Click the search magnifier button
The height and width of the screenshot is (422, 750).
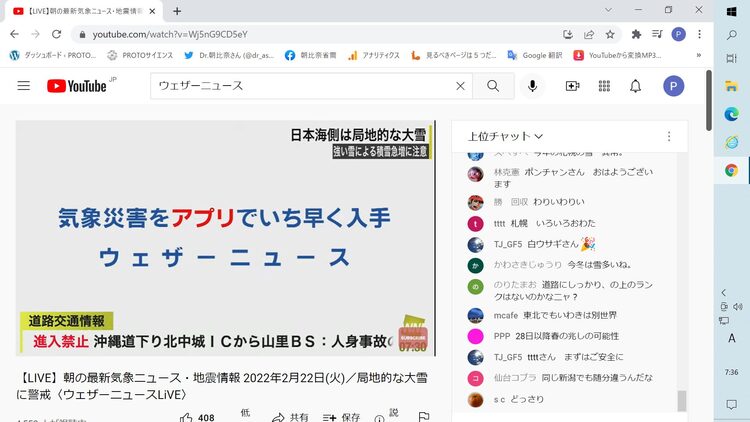click(493, 86)
